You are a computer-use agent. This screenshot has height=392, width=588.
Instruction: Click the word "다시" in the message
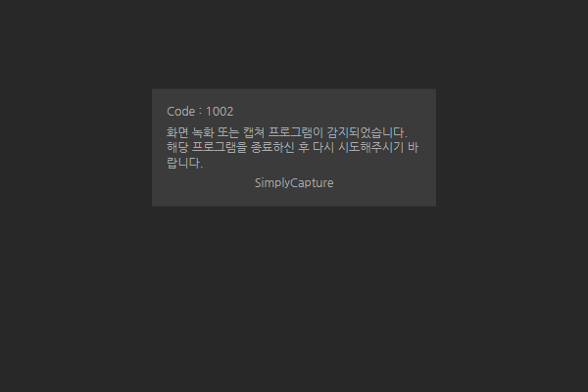click(x=323, y=147)
